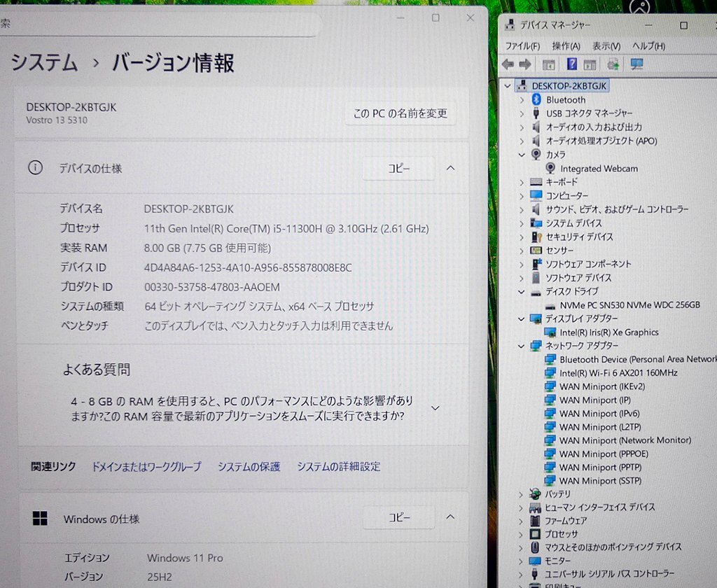
Task: Click the ファームウェア category icon
Action: point(535,520)
